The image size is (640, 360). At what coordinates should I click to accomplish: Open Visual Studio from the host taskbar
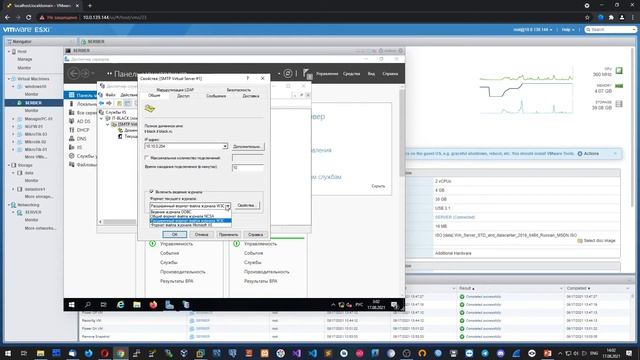tap(297, 353)
